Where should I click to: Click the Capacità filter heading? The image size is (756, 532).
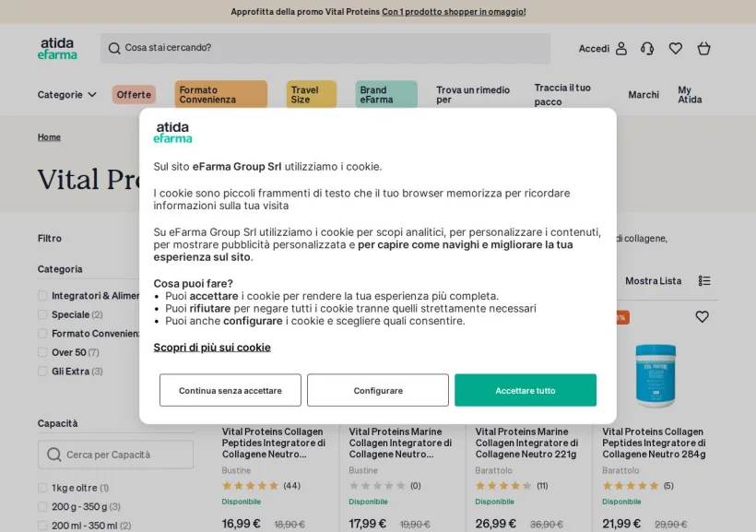point(58,423)
